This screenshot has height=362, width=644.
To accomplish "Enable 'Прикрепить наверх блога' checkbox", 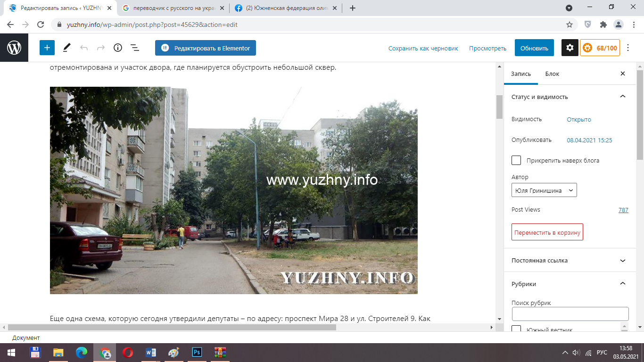I will click(x=516, y=160).
